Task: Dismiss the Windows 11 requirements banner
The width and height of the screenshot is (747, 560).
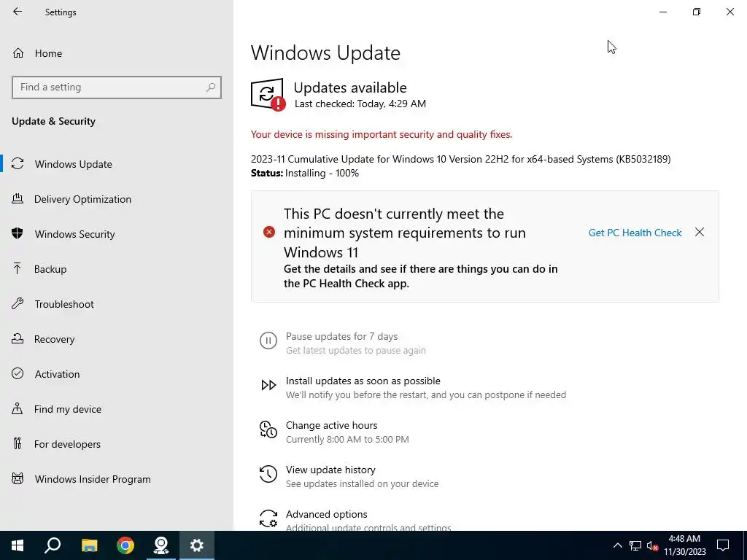Action: click(x=700, y=232)
